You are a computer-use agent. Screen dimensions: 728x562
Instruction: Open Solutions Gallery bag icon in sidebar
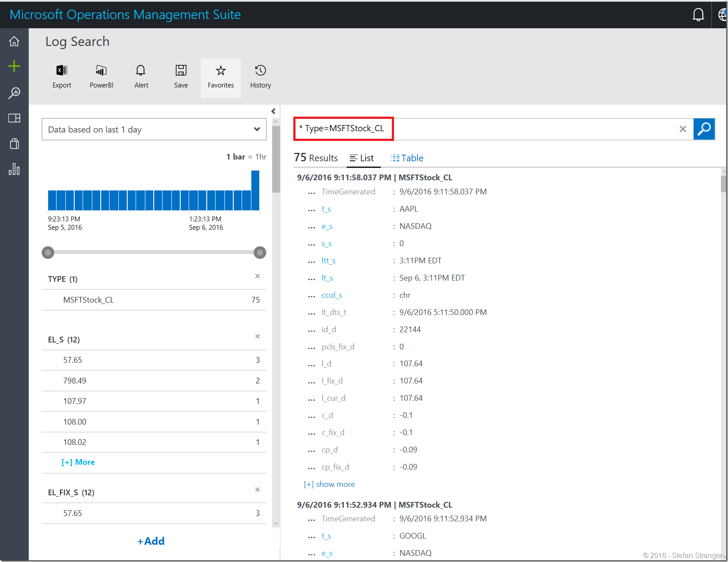14,144
